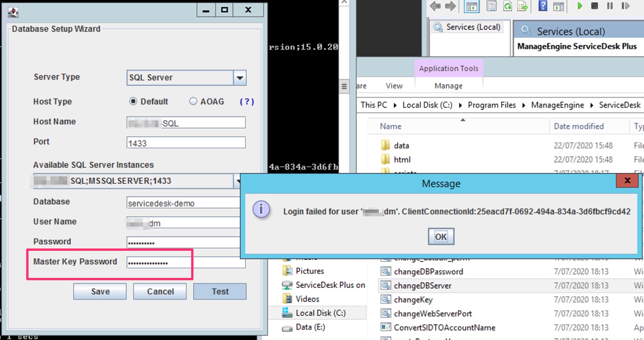
Task: Close the Message dialog with red X
Action: (x=627, y=180)
